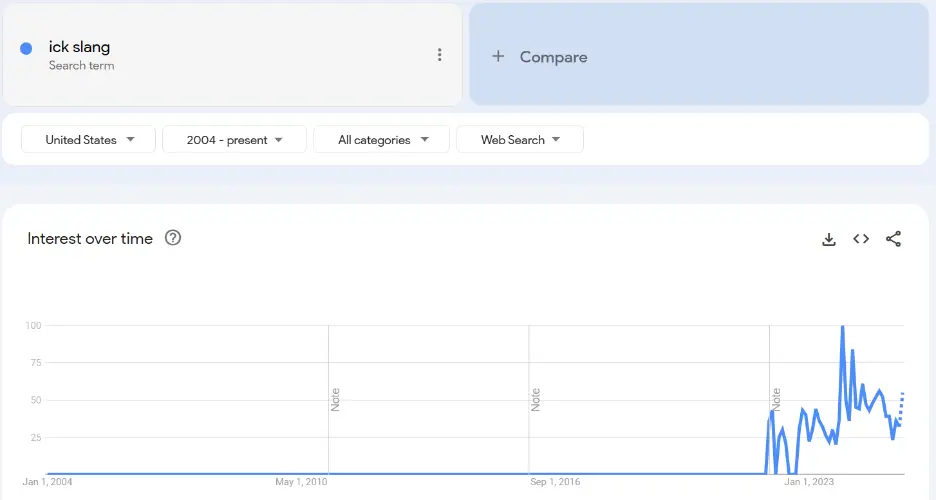Open the three-dot menu for ick slang
Image resolution: width=936 pixels, height=500 pixels.
[439, 55]
